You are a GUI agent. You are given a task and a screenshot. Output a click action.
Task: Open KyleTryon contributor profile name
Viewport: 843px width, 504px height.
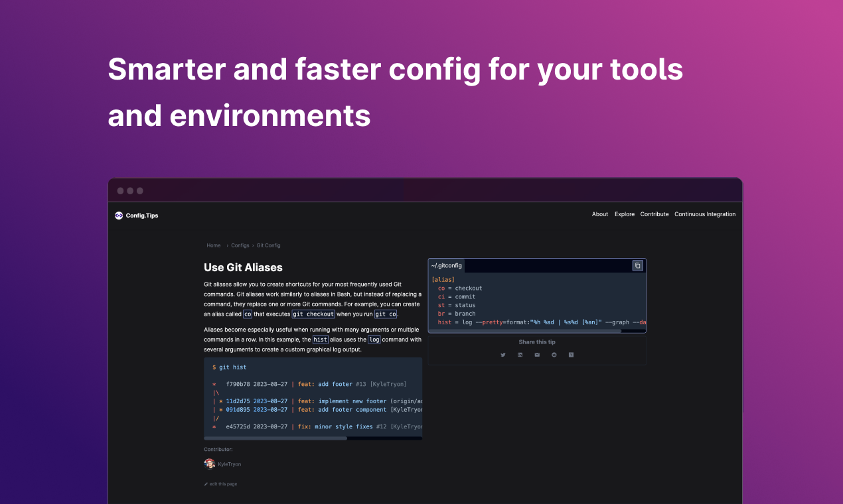click(x=230, y=464)
